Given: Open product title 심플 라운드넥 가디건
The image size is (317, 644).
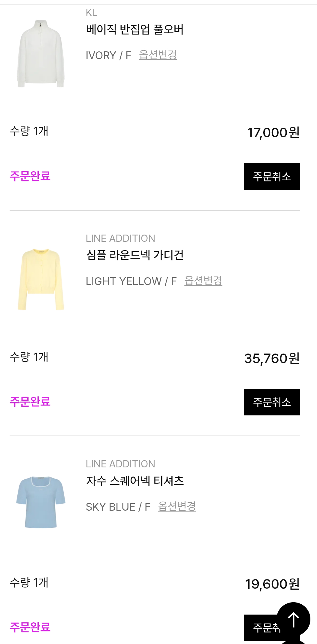Looking at the screenshot, I should tap(135, 255).
